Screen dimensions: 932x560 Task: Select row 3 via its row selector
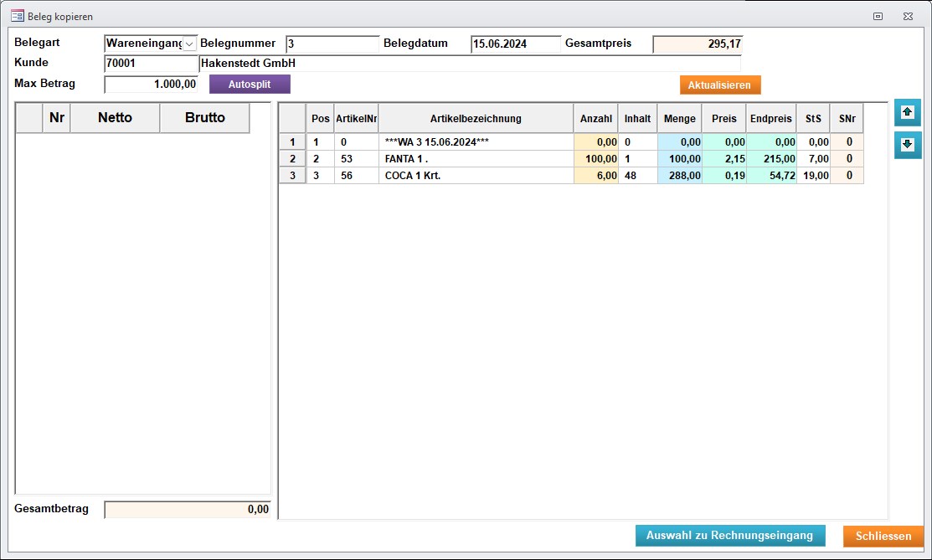point(291,176)
